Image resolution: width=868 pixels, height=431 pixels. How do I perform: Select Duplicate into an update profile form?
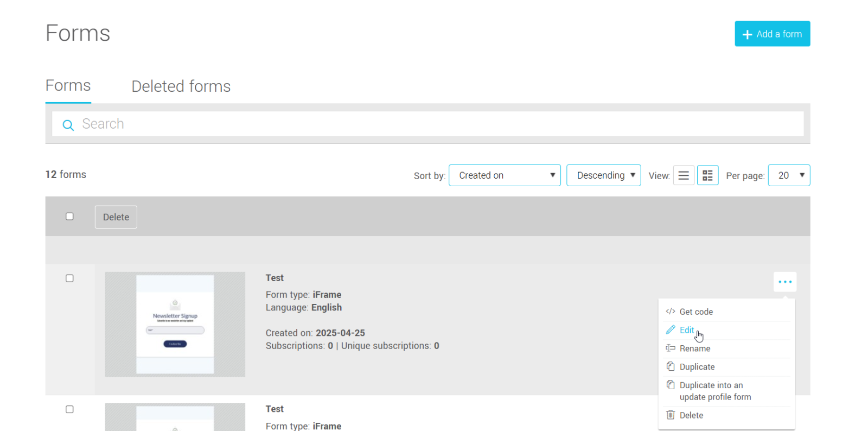pos(714,391)
